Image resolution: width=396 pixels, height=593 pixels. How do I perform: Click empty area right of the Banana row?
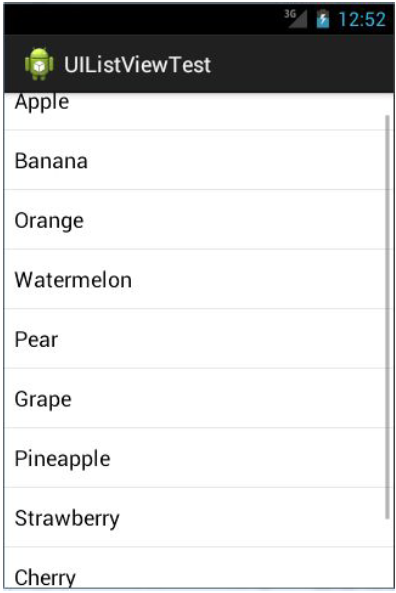click(234, 160)
